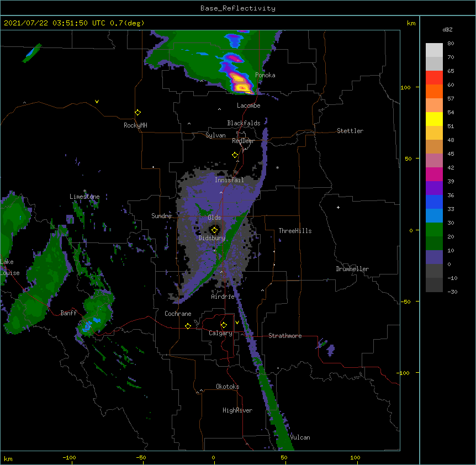Click the Didsbury town label
This screenshot has width=476, height=465.
point(212,238)
